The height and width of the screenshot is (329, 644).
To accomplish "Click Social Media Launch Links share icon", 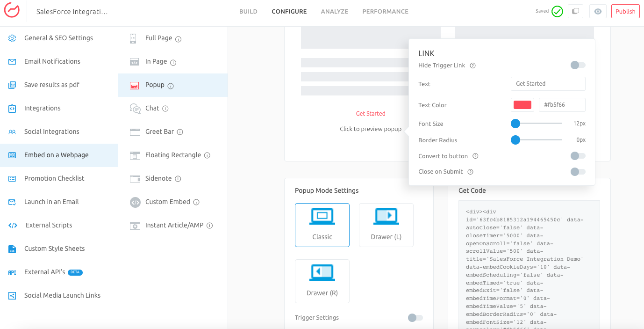I will coord(13,295).
